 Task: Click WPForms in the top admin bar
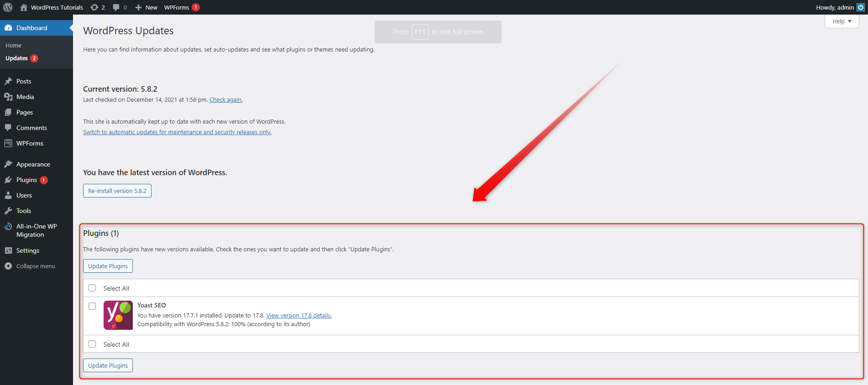[x=177, y=7]
